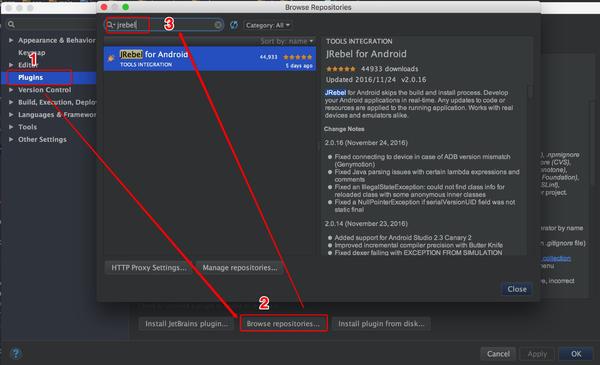The height and width of the screenshot is (365, 600).
Task: Select Version Control in settings tree
Action: [44, 90]
